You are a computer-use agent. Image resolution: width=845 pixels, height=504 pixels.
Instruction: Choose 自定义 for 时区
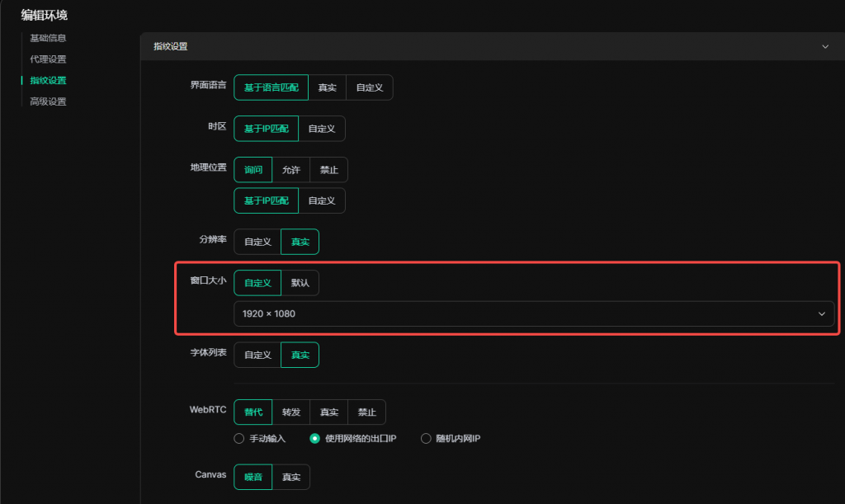click(321, 129)
